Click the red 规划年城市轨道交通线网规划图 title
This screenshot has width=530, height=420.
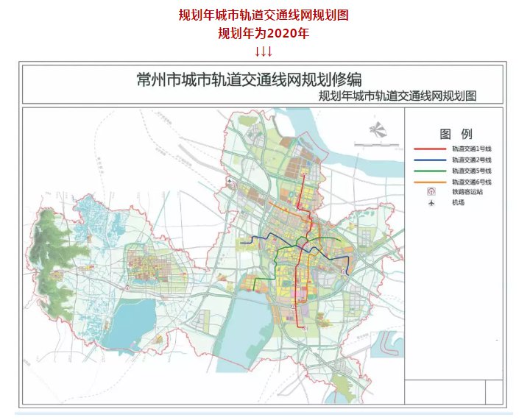pos(264,15)
